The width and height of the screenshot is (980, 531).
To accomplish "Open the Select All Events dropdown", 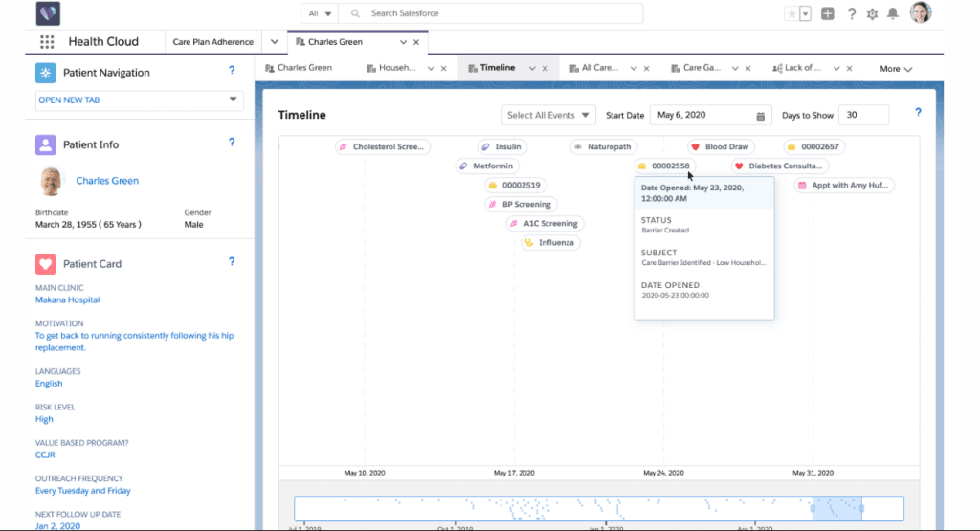I will (x=548, y=115).
